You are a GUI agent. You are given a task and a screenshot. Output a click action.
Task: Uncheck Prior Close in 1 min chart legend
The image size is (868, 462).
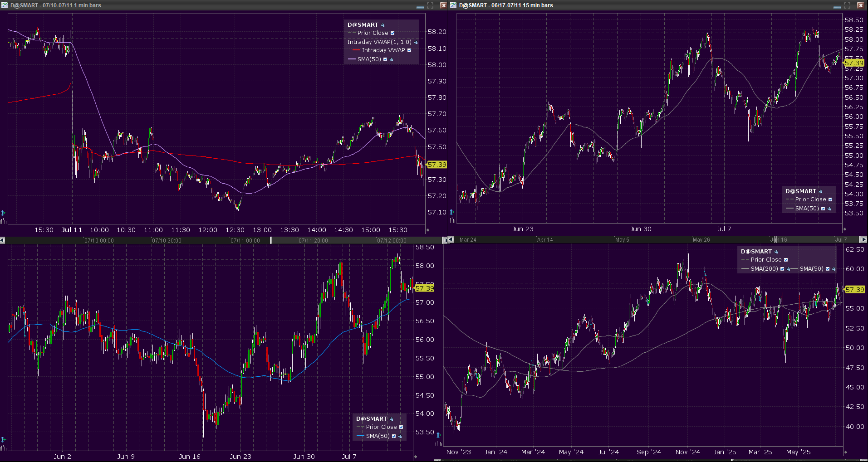click(392, 33)
